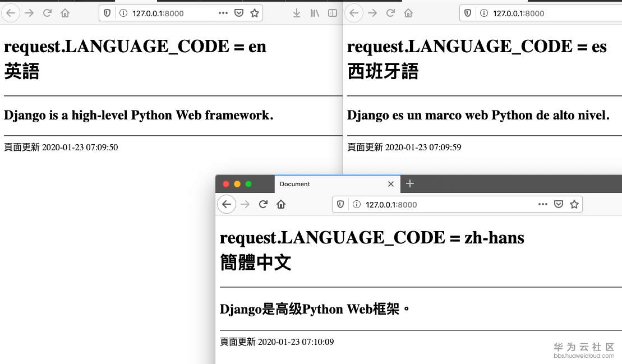
Task: Click forward arrow in the Spanish window
Action: pyautogui.click(x=372, y=13)
